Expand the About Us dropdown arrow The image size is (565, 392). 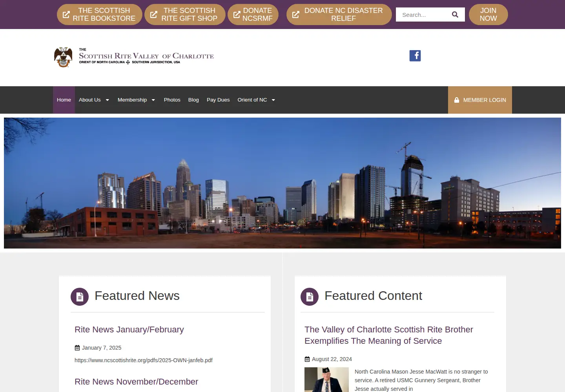click(x=108, y=100)
